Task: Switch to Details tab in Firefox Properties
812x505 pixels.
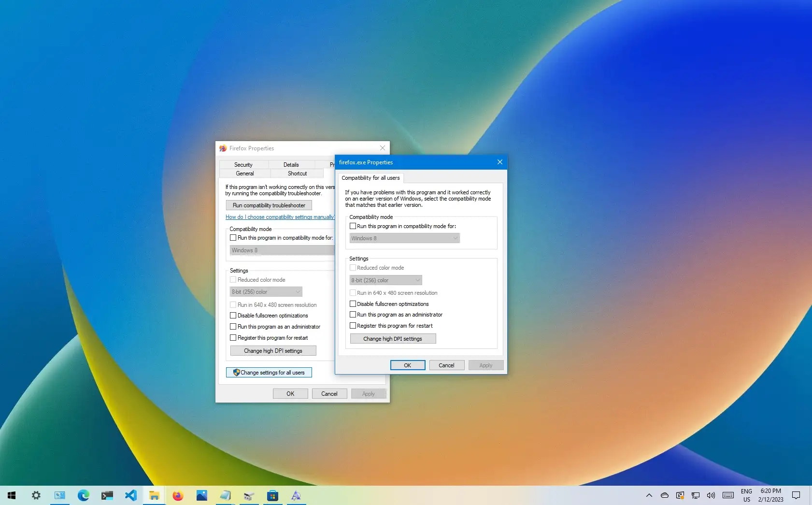Action: [291, 165]
